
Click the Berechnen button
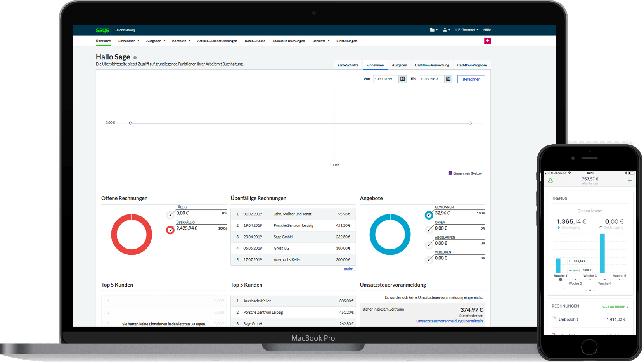click(471, 79)
